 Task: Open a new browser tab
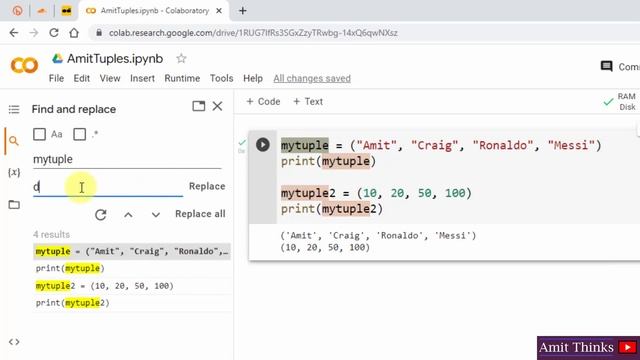[x=242, y=11]
